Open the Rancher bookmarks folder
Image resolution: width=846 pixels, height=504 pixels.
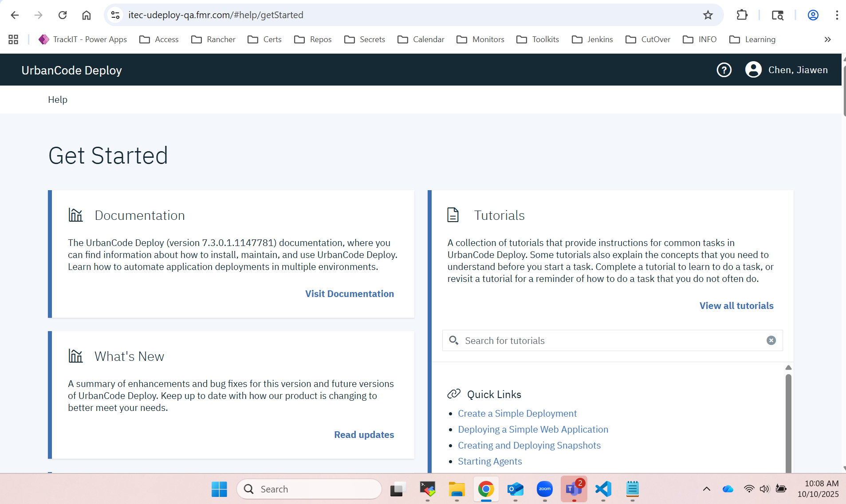point(213,39)
